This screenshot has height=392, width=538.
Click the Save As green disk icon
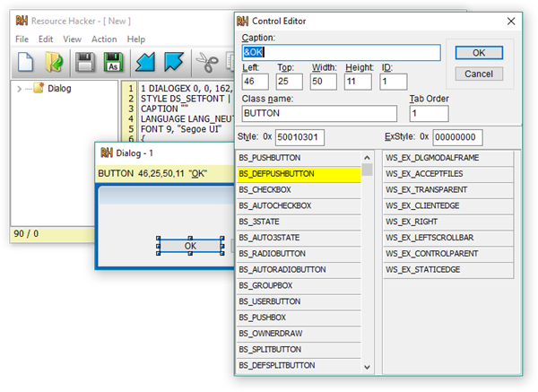coord(113,62)
